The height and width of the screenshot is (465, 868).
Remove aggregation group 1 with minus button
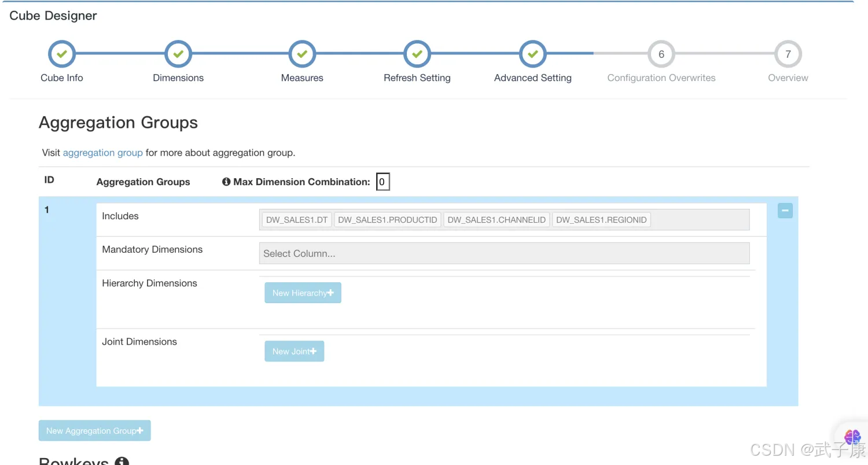(x=785, y=211)
